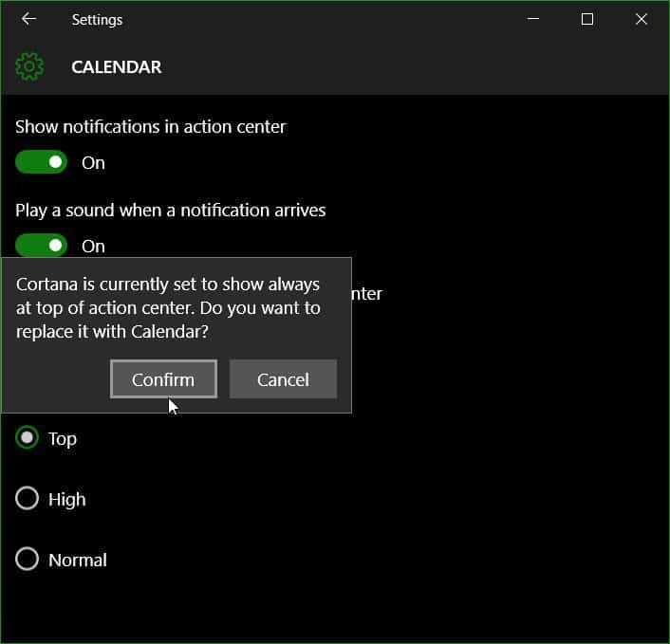Image resolution: width=670 pixels, height=644 pixels.
Task: Click 'Show notifications in action center' label
Action: [x=150, y=127]
